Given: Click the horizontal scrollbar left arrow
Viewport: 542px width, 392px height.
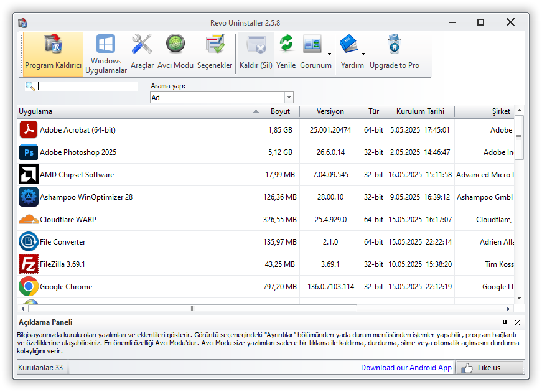Looking at the screenshot, I should tap(23, 309).
